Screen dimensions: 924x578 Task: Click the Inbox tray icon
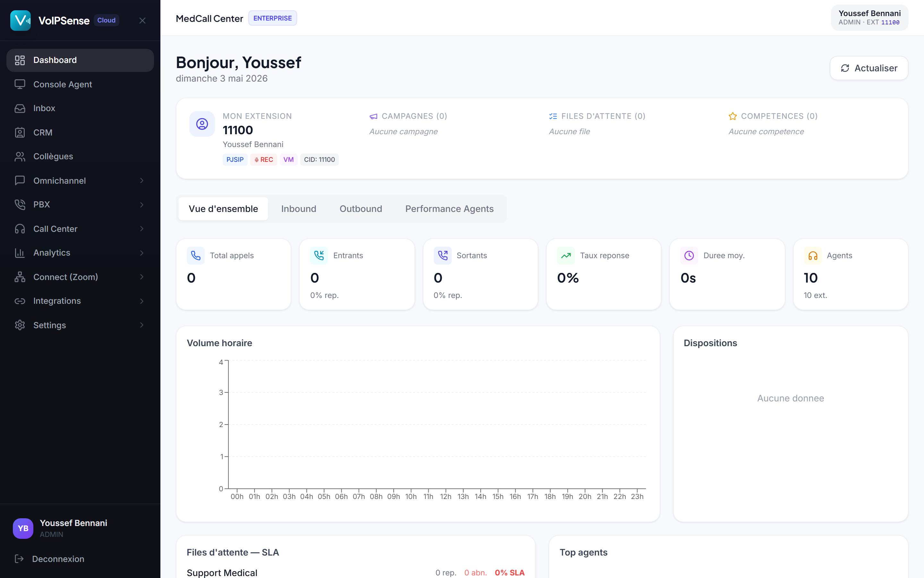point(20,108)
